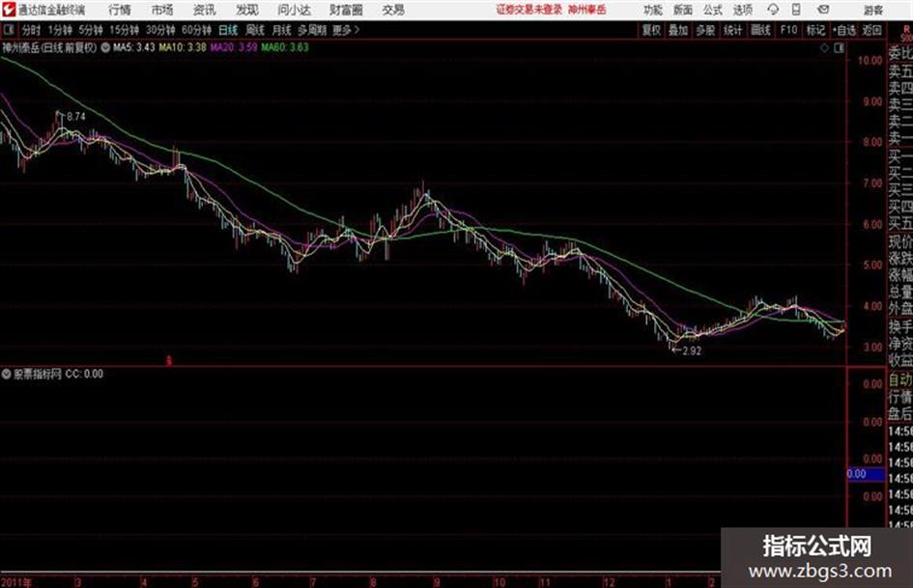Image resolution: width=913 pixels, height=588 pixels.
Task: Click the 10.00 price axis label
Action: pyautogui.click(x=870, y=60)
